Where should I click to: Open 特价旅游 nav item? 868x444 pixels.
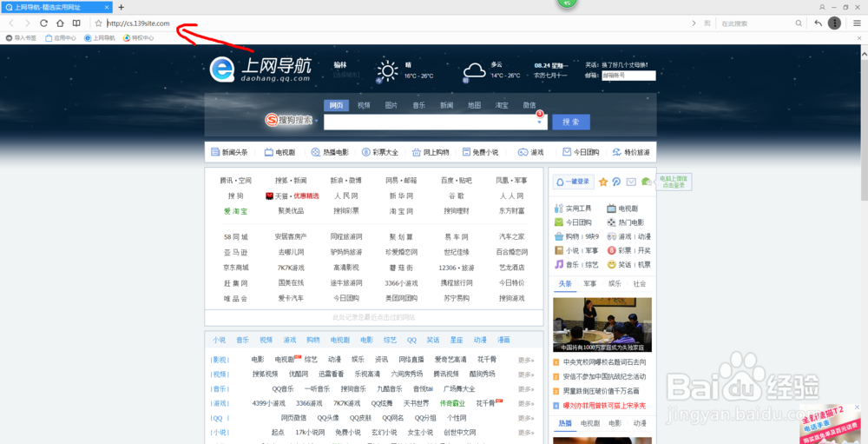[x=631, y=152]
